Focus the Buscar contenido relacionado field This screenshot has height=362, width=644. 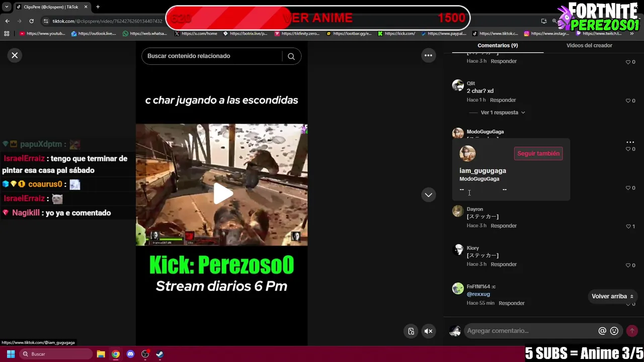[x=213, y=56]
